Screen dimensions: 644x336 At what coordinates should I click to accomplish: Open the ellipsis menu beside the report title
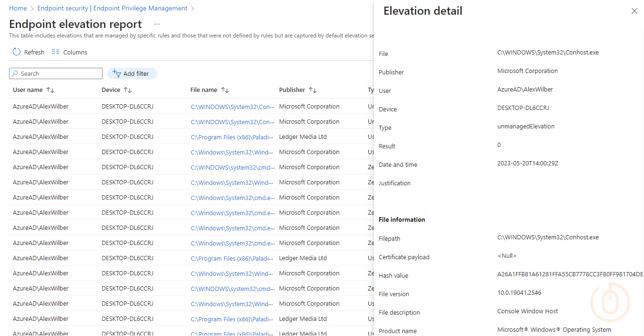tap(157, 24)
